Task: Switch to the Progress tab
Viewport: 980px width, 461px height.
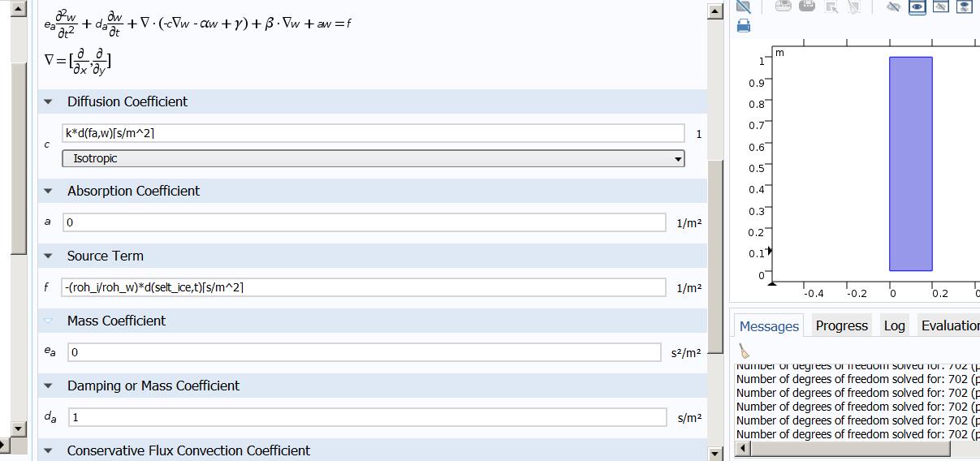Action: point(841,325)
